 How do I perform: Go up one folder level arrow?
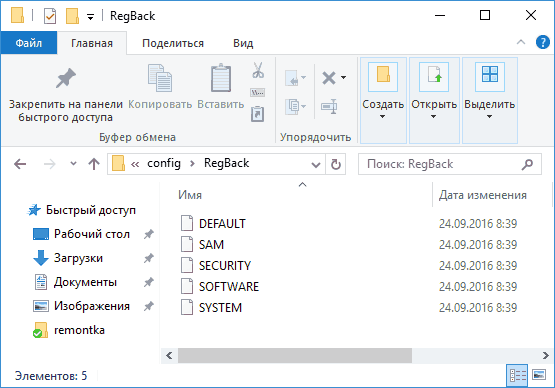tap(94, 164)
